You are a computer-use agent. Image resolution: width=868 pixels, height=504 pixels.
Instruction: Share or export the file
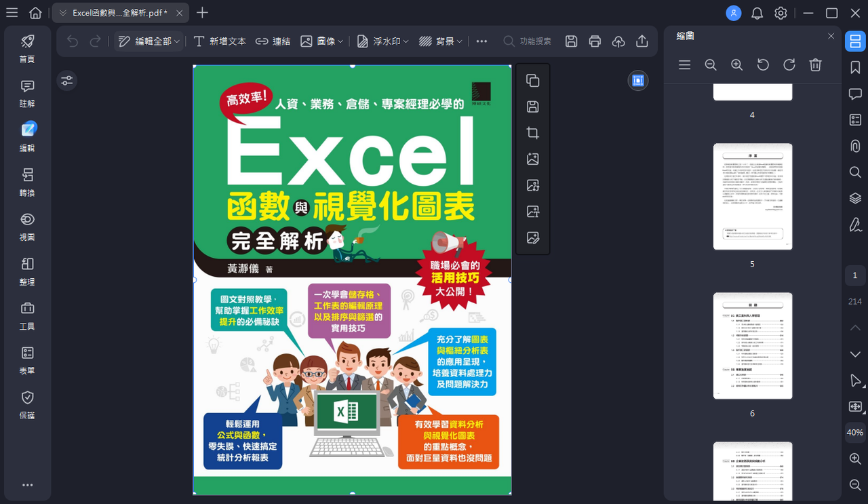point(642,41)
